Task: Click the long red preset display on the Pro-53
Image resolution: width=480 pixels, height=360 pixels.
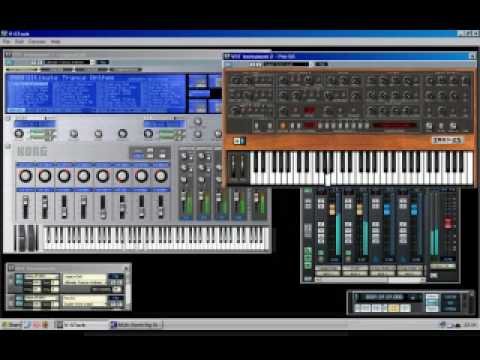Action: [x=394, y=125]
